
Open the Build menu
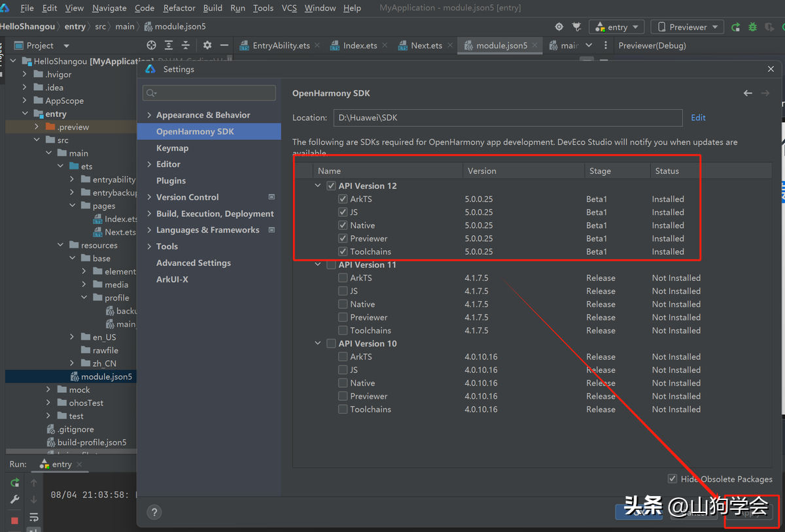coord(213,8)
